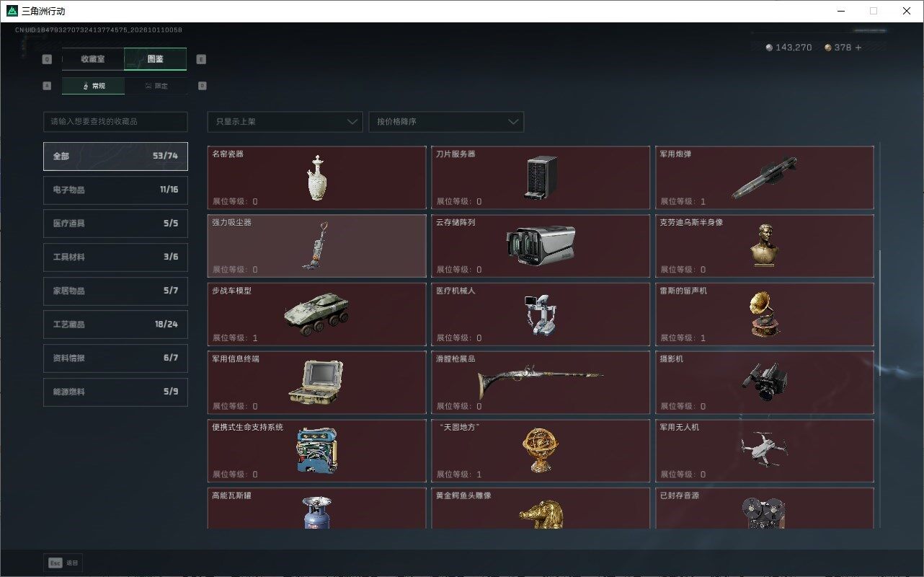Filter by 医疗道具 category
924x577 pixels.
(x=115, y=224)
